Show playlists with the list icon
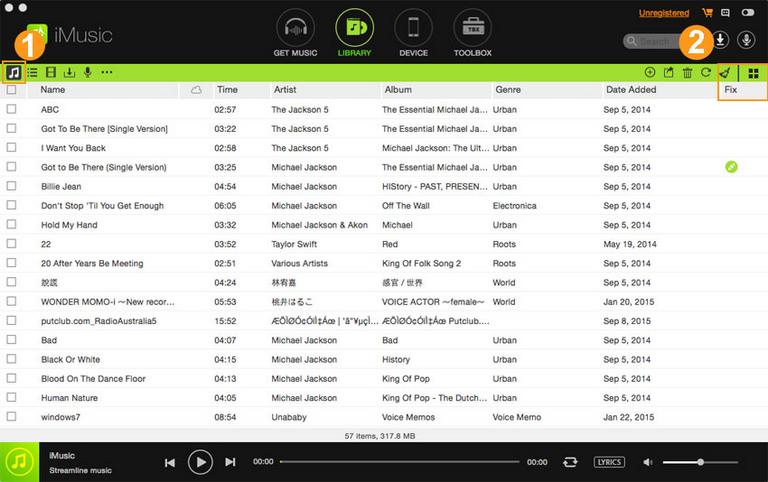This screenshot has height=482, width=768. click(32, 73)
